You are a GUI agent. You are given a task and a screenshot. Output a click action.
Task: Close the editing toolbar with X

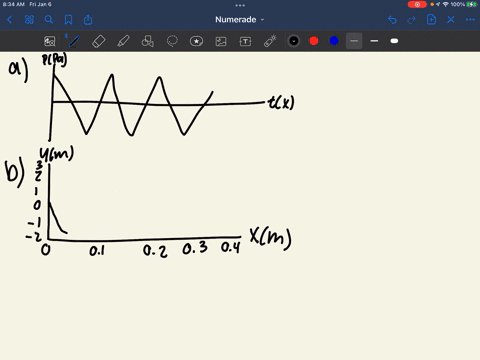click(x=451, y=20)
